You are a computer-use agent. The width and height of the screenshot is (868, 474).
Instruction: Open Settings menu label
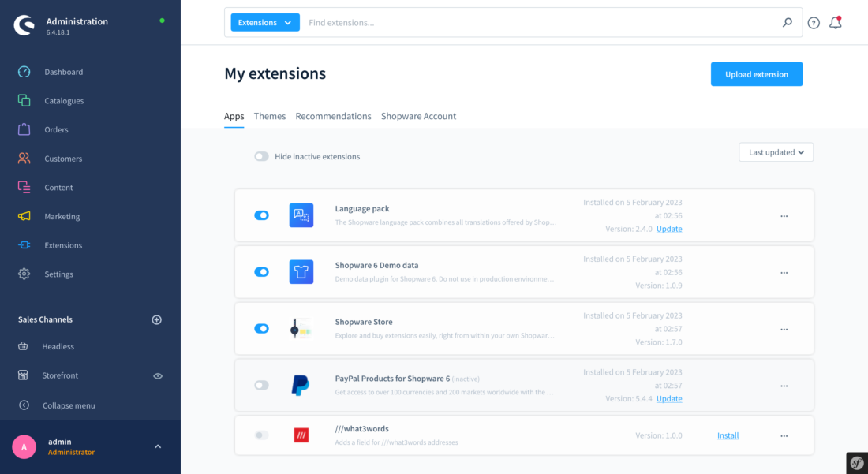pyautogui.click(x=58, y=274)
